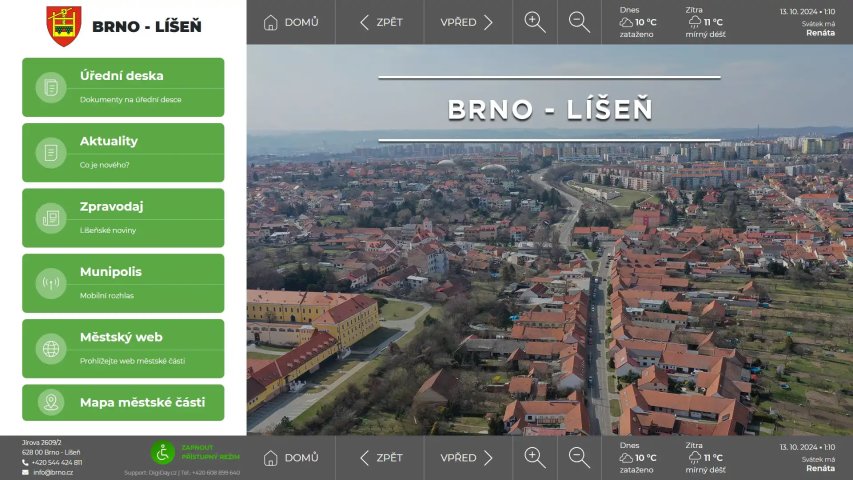Image resolution: width=853 pixels, height=480 pixels.
Task: Click ZPĚT in the bottom navigation bar
Action: click(x=380, y=458)
